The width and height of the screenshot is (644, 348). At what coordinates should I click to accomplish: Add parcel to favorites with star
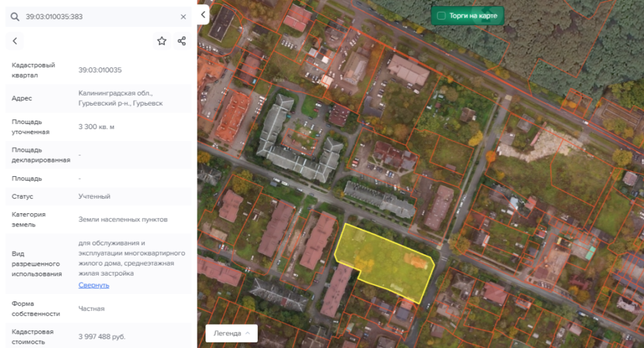[162, 41]
